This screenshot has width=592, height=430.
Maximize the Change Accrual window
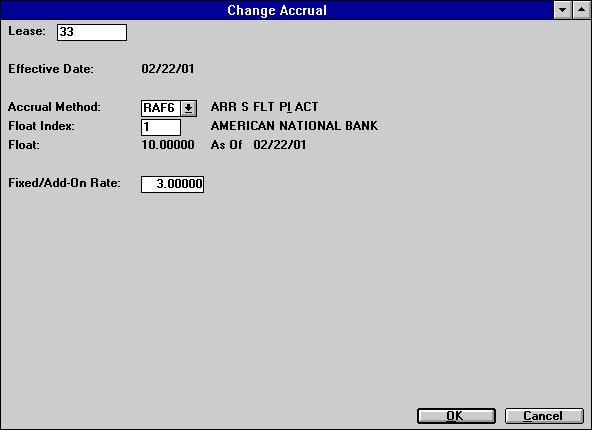point(581,10)
